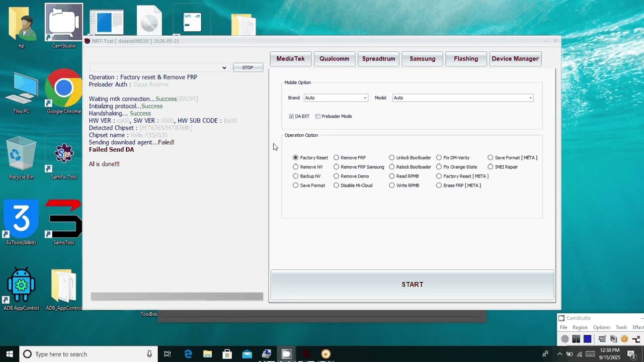
Task: Click the START button
Action: pos(413,285)
